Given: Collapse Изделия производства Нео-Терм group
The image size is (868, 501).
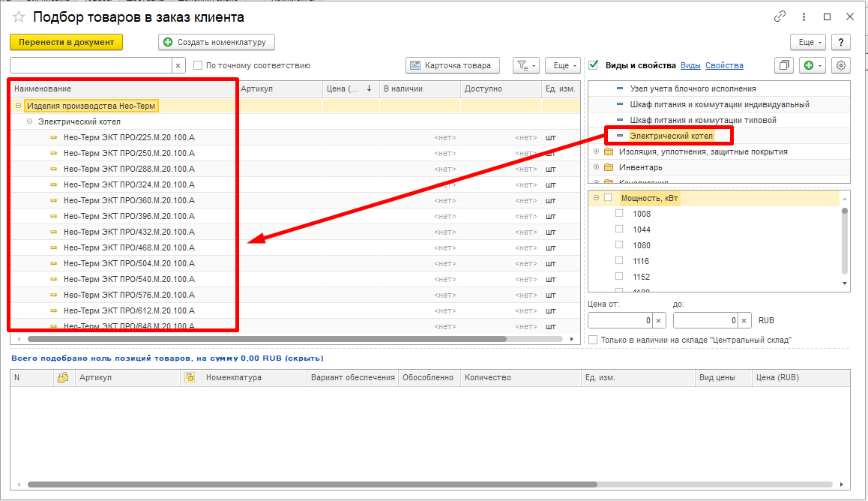Looking at the screenshot, I should click(x=18, y=105).
